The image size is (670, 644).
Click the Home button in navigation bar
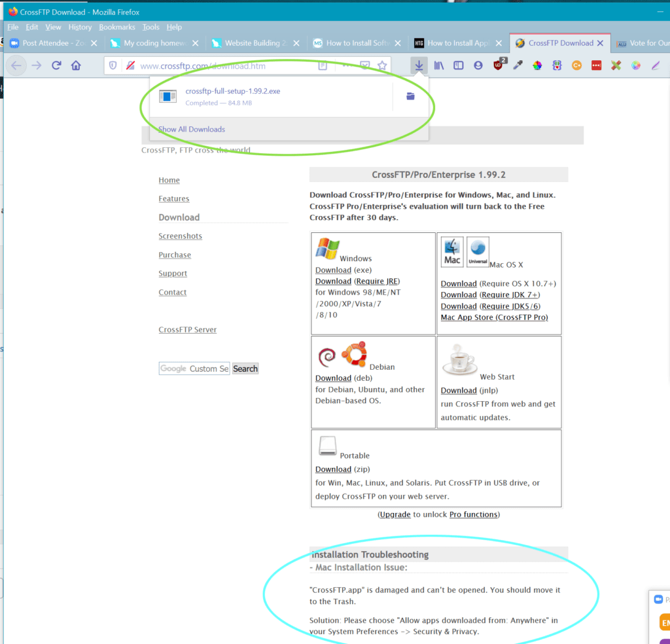tap(76, 65)
